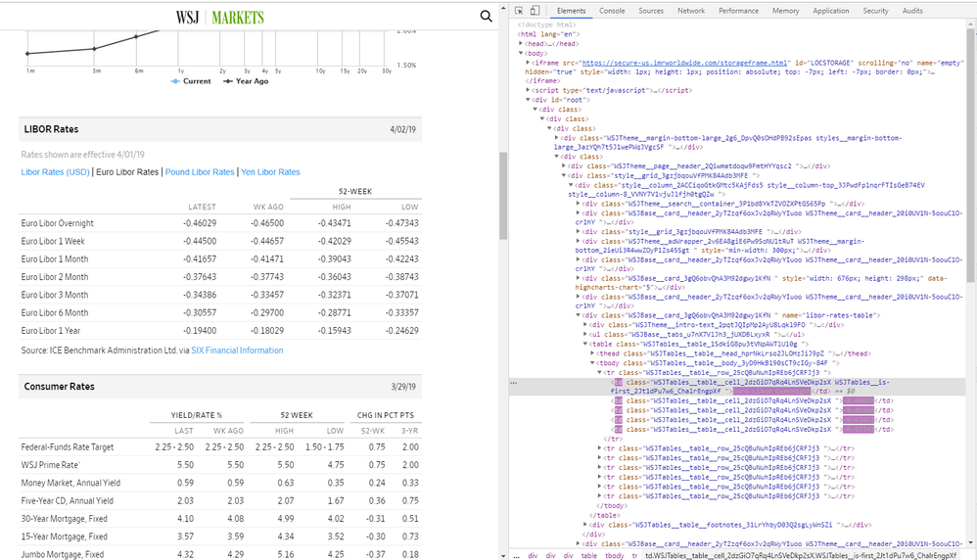
Task: Collapse the body element node
Action: [x=521, y=54]
